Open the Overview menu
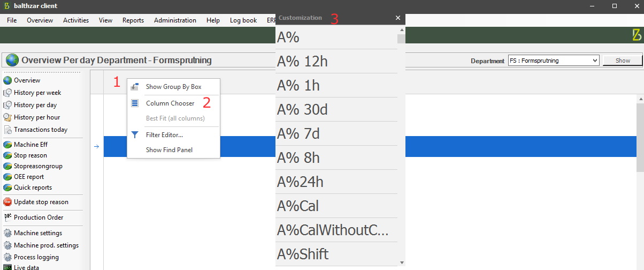Image resolution: width=644 pixels, height=270 pixels. 40,20
